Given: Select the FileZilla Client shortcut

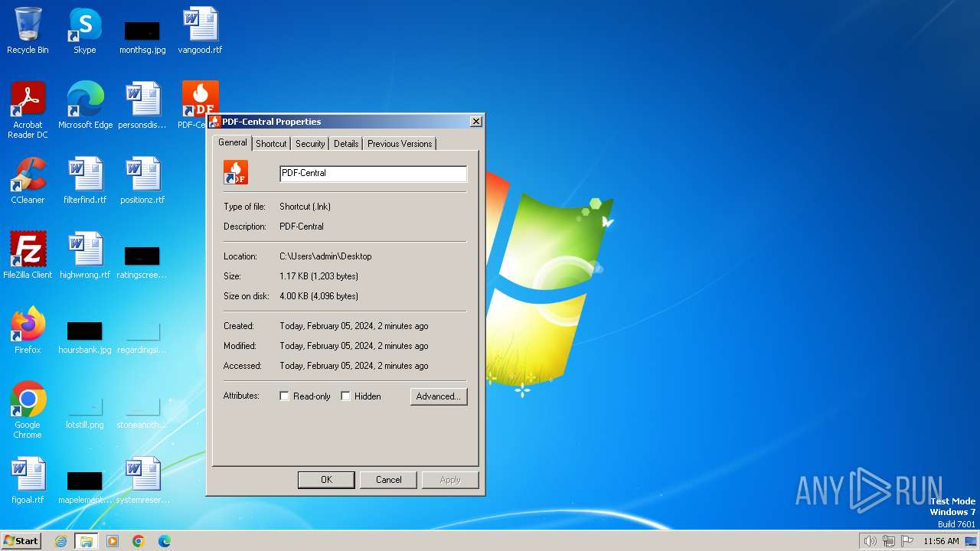Looking at the screenshot, I should 28,256.
